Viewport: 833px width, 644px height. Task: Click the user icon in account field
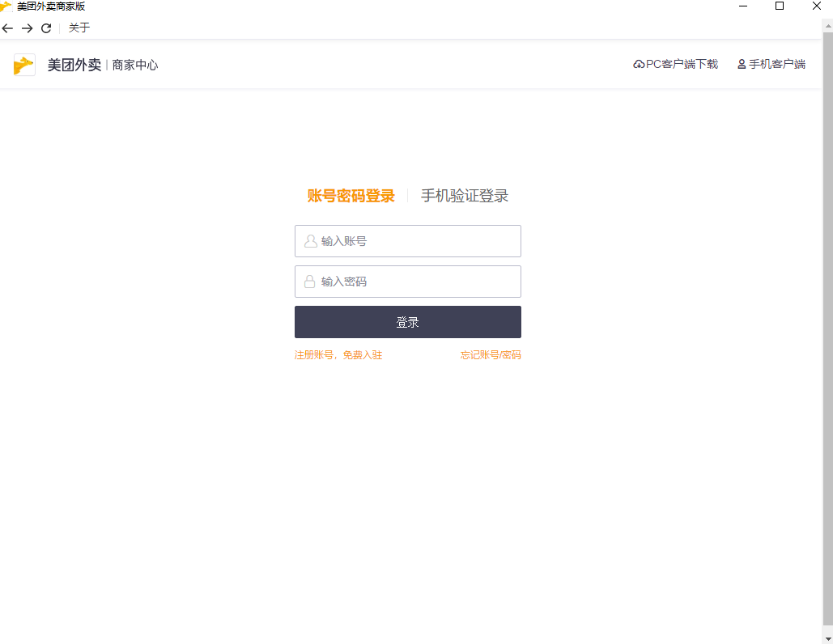pyautogui.click(x=311, y=241)
